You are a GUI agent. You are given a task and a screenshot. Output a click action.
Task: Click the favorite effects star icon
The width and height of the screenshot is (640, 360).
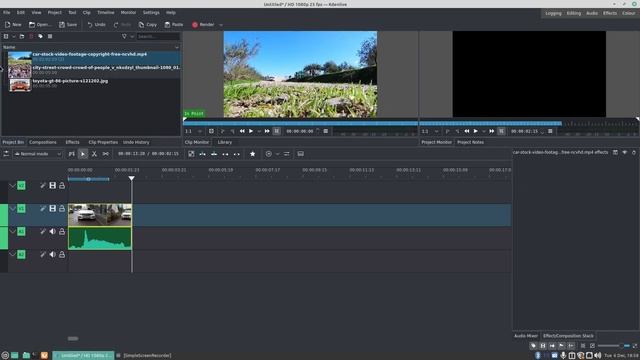point(253,154)
